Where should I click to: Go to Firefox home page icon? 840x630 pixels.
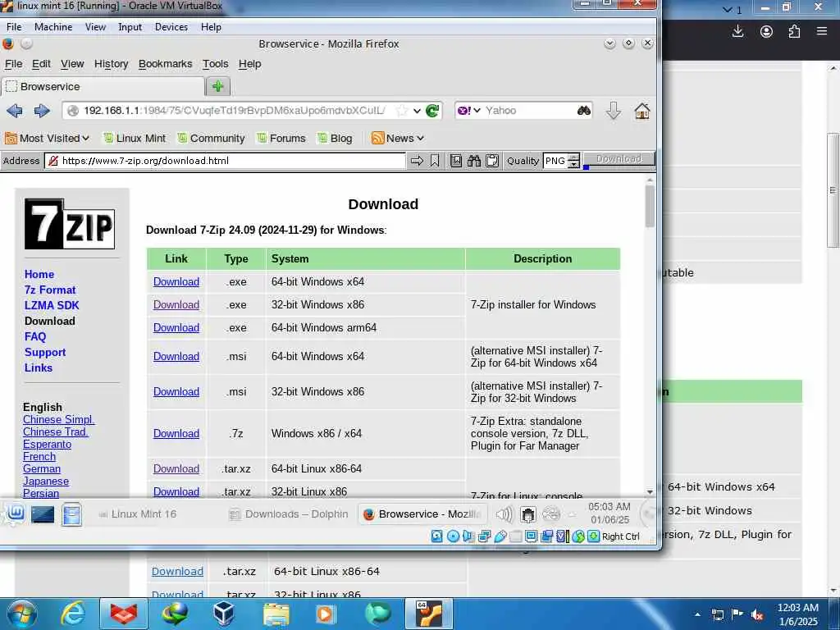click(642, 111)
